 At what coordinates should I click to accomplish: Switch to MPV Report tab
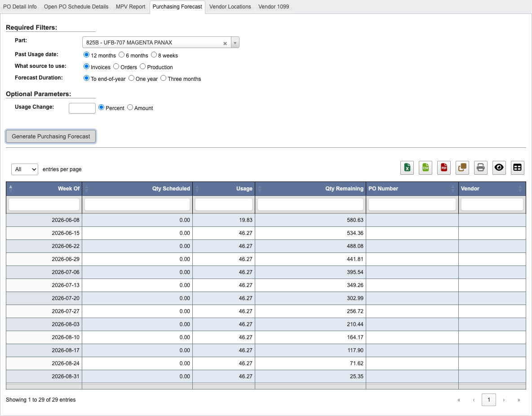(131, 7)
